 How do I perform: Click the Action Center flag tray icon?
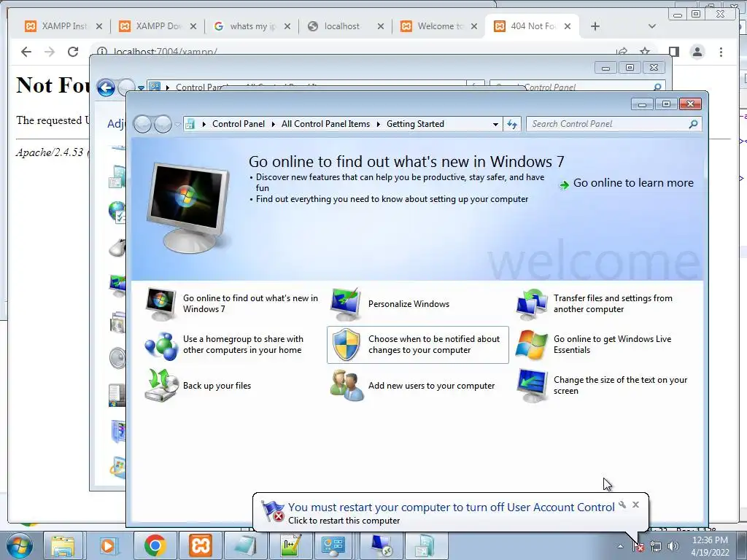click(638, 546)
